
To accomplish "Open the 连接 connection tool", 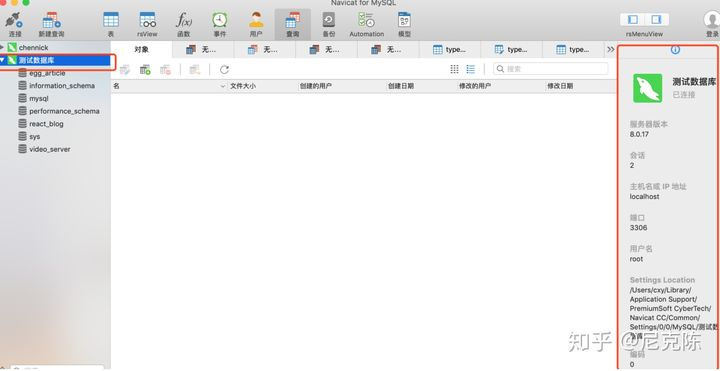I will [x=15, y=25].
